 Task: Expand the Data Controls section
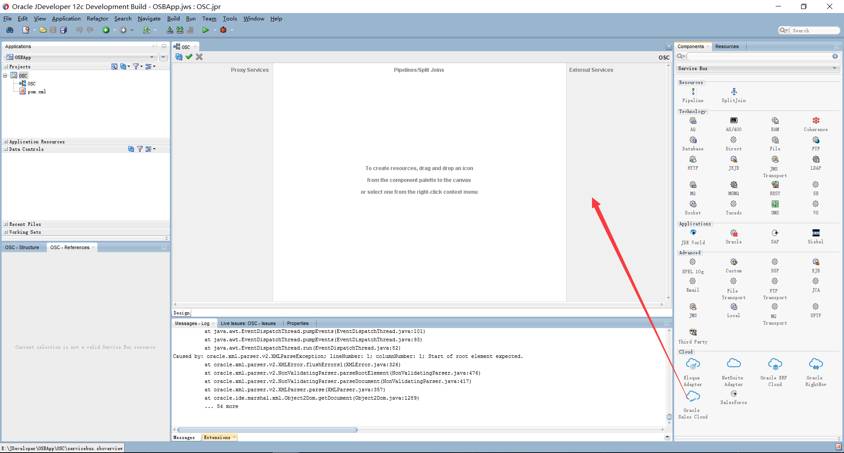(x=6, y=149)
